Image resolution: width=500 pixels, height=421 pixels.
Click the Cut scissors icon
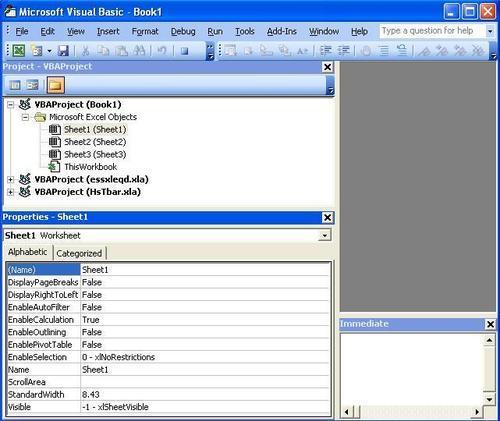86,51
